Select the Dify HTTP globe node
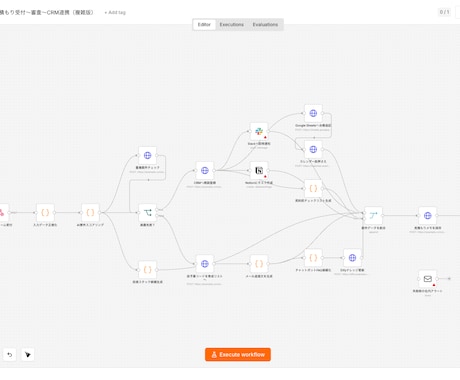The height and width of the screenshot is (380, 460). click(x=352, y=258)
